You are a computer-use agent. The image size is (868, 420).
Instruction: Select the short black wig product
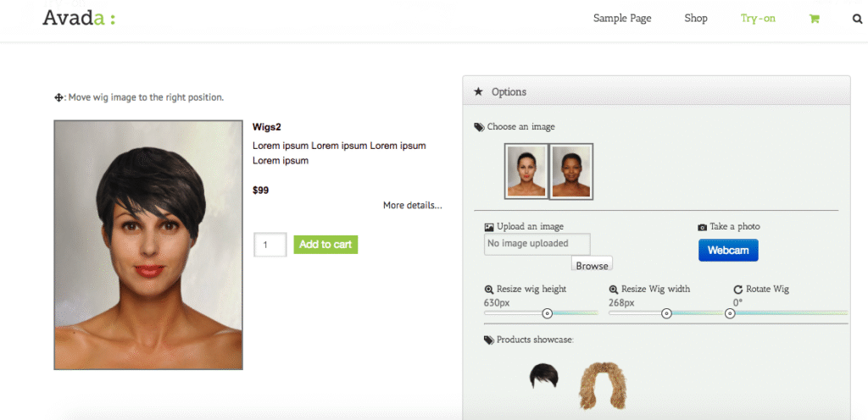543,376
